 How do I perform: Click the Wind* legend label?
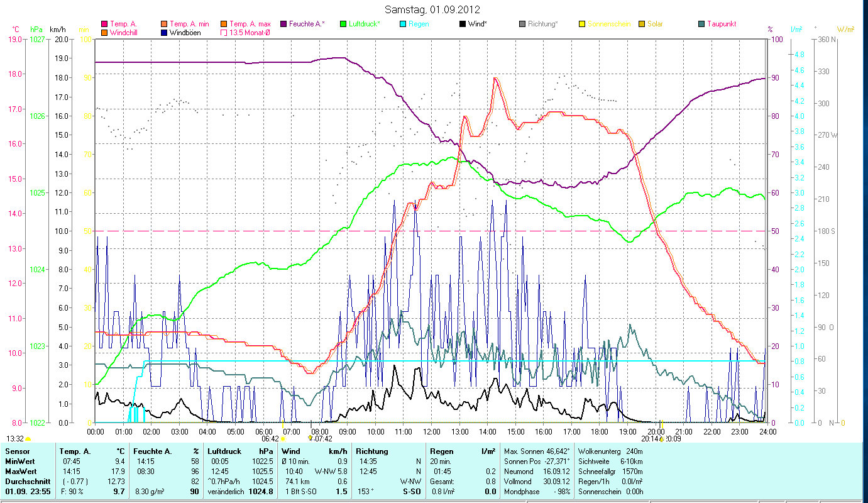click(x=478, y=24)
